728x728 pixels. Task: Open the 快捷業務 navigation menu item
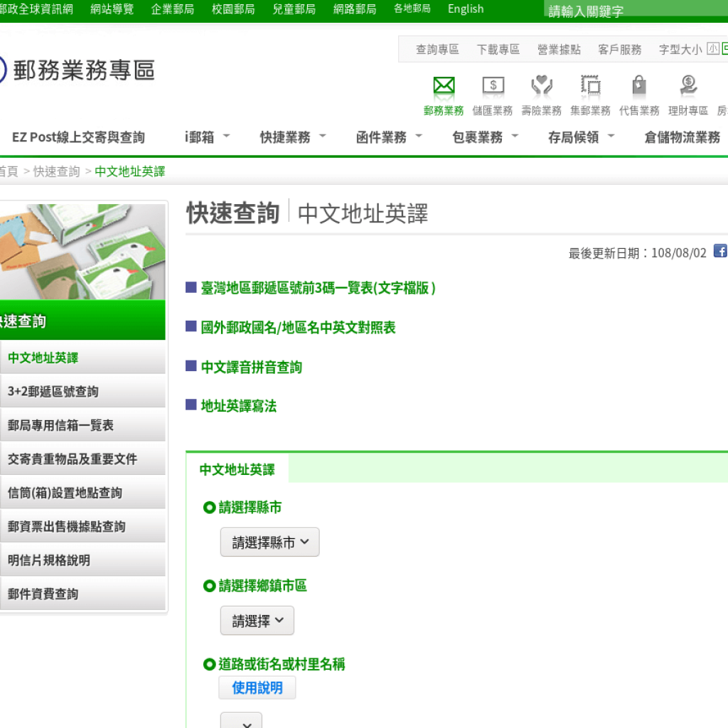286,137
